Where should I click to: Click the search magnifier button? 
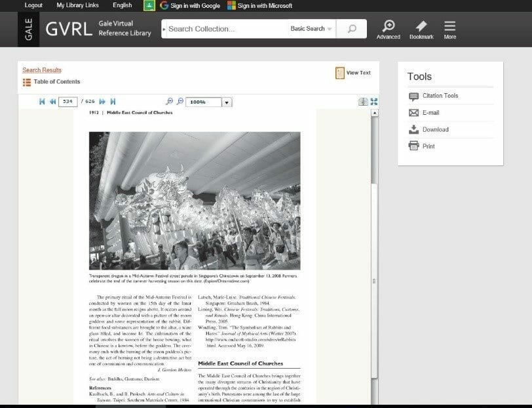352,29
